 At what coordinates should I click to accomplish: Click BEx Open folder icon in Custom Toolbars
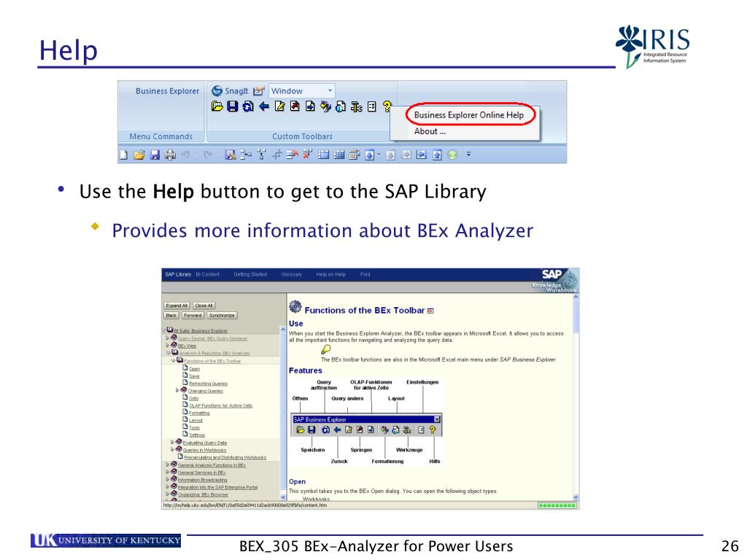coord(217,106)
